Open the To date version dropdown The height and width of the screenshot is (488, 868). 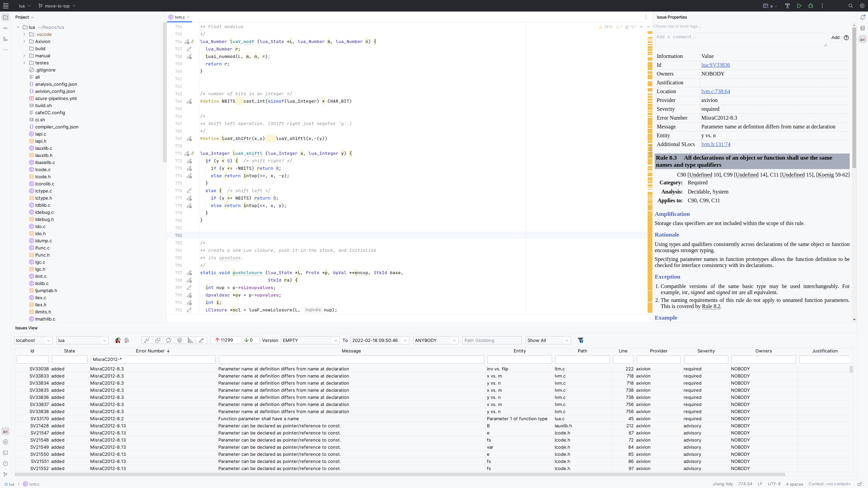379,340
